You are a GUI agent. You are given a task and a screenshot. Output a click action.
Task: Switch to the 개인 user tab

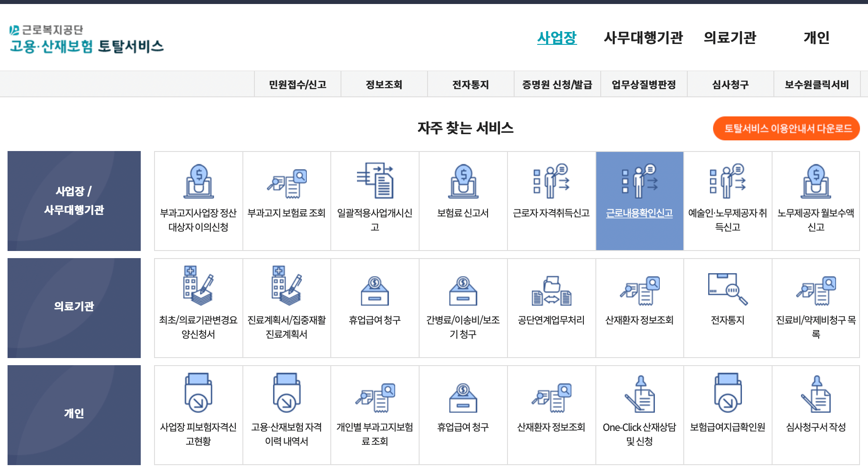pyautogui.click(x=817, y=38)
